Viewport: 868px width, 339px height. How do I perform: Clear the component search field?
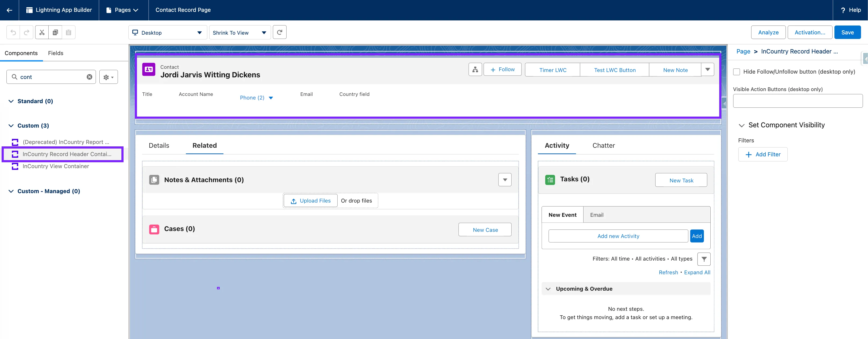(89, 77)
